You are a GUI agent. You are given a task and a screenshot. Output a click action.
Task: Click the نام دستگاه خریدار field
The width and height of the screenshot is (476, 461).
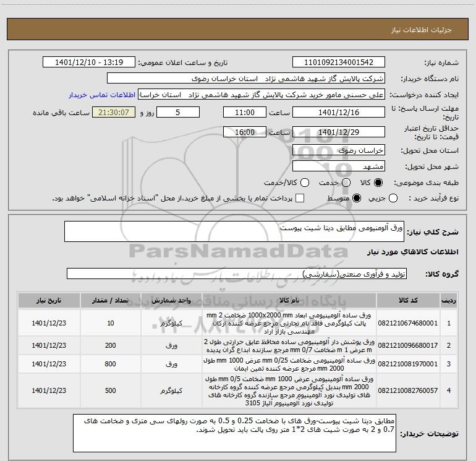246,79
